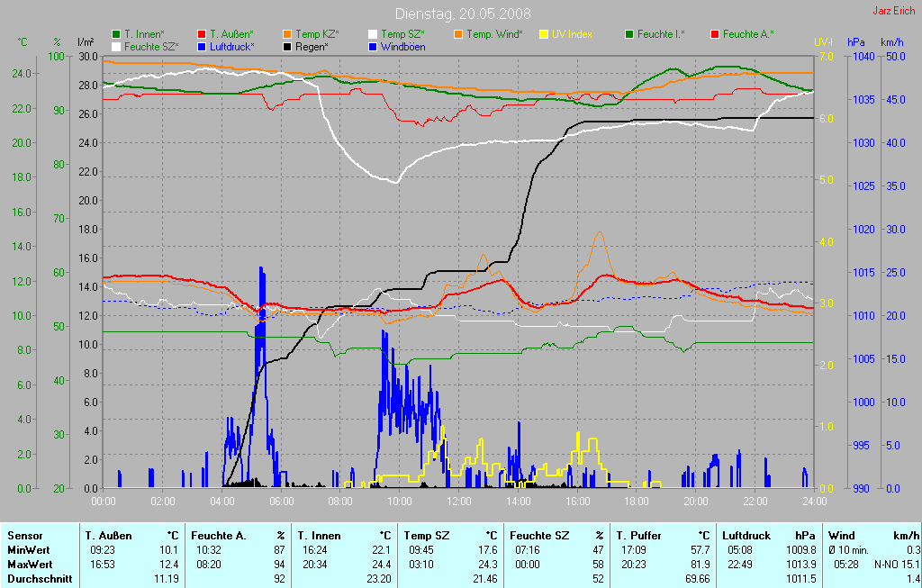Click the 'Feuchte SZ' column header in the table
The image size is (922, 588).
[539, 536]
